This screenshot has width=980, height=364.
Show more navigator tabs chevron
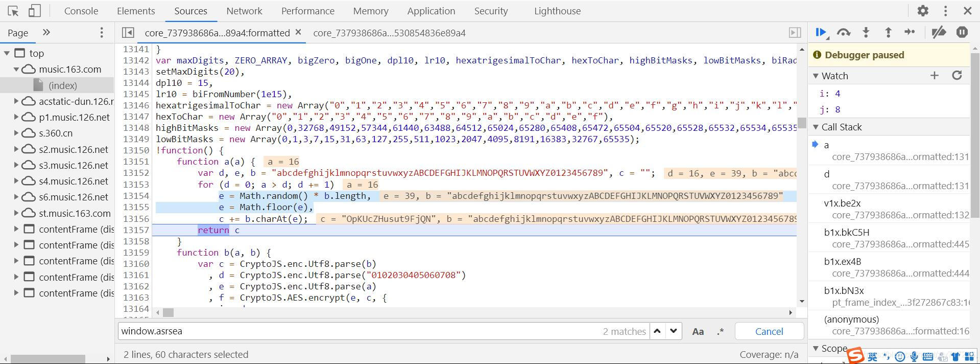coord(46,33)
